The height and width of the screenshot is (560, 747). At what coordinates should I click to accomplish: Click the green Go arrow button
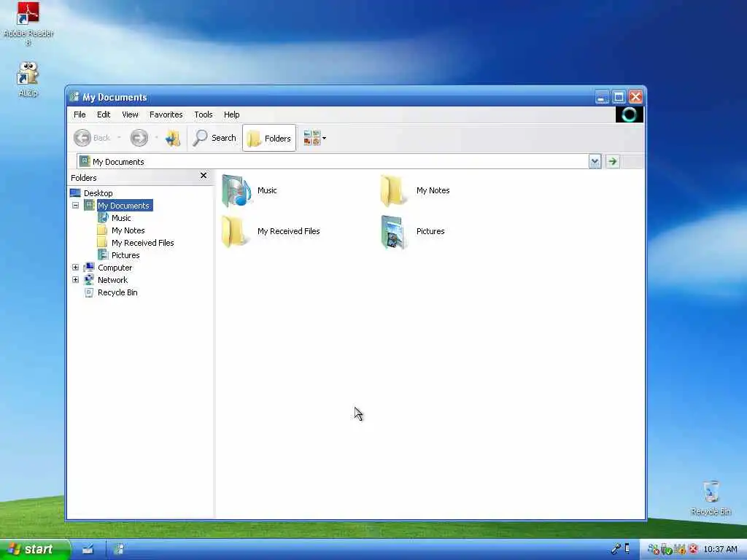(x=613, y=161)
